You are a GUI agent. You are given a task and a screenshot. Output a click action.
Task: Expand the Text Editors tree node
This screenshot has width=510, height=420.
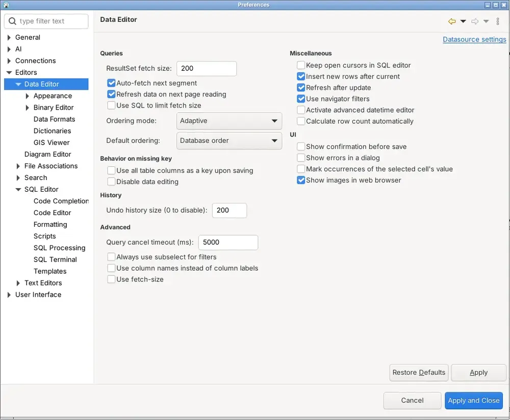(x=18, y=283)
